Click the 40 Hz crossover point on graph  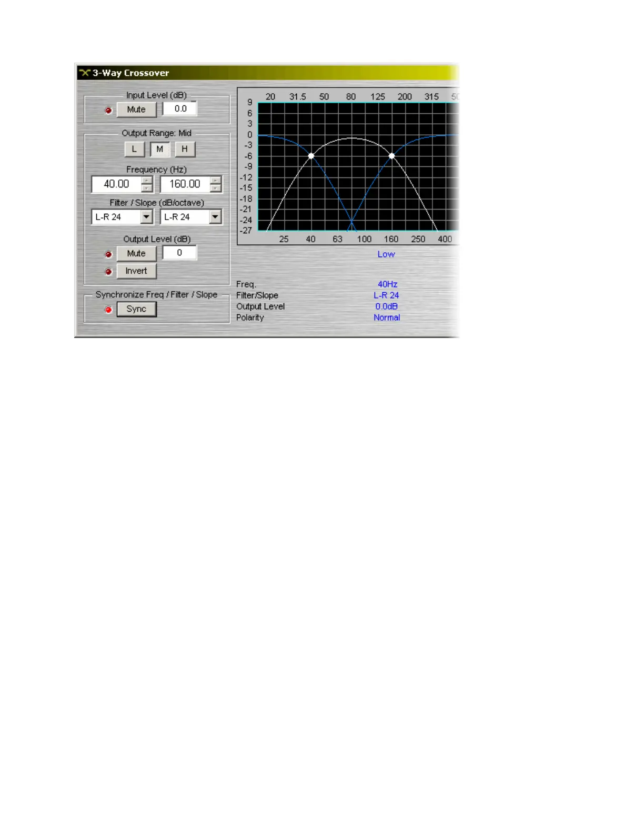(311, 156)
